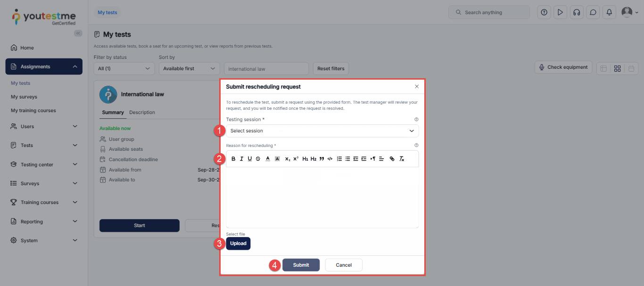Open the help icon in top bar
The height and width of the screenshot is (286, 644).
tap(545, 12)
